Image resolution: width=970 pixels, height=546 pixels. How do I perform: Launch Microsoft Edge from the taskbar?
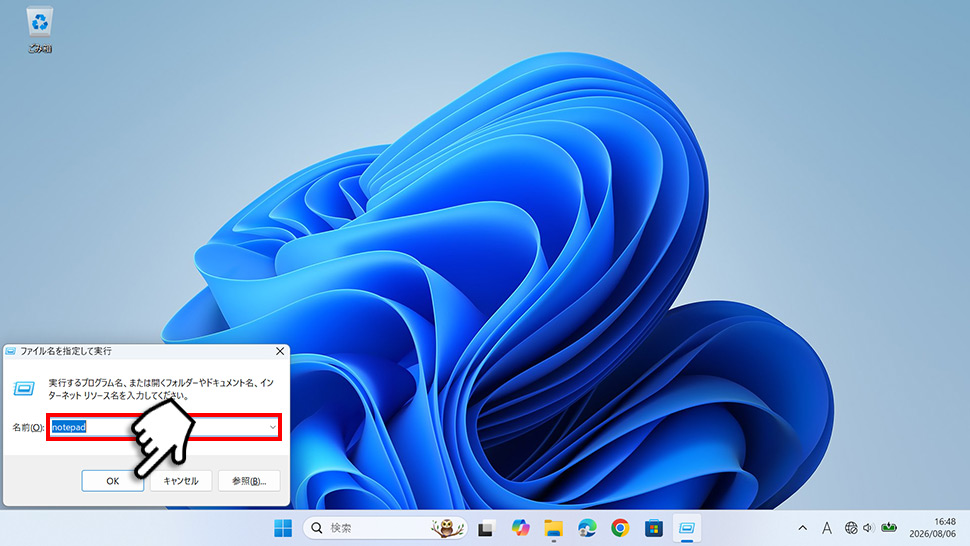pos(586,528)
